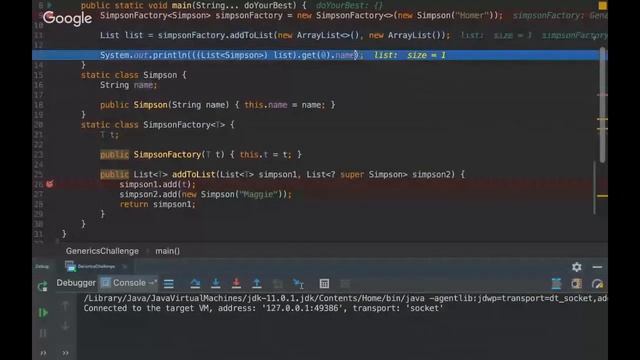The width and height of the screenshot is (640, 360).
Task: Click 'return simpson1;' in the editor
Action: (158, 204)
